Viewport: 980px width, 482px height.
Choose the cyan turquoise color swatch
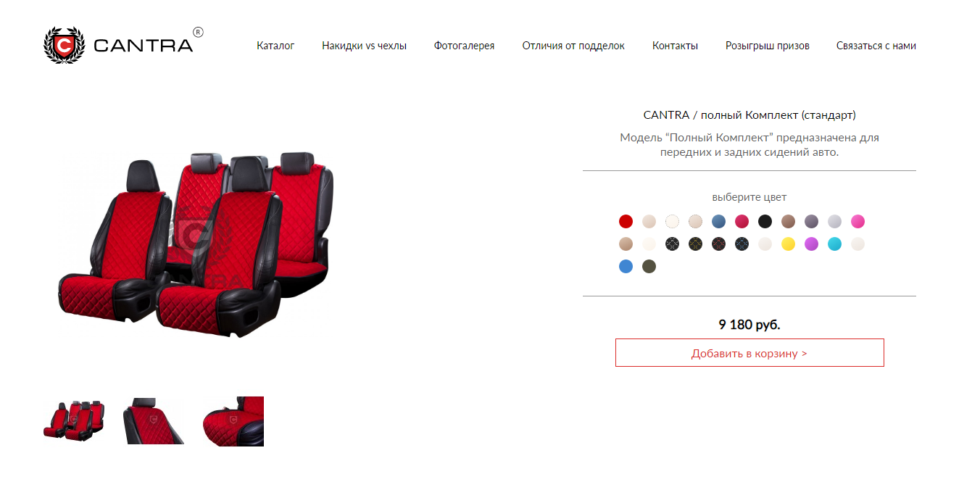pos(834,244)
